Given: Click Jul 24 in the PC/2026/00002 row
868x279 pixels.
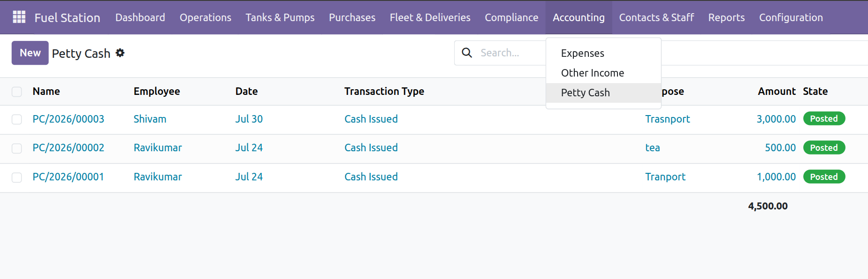Looking at the screenshot, I should [x=249, y=147].
